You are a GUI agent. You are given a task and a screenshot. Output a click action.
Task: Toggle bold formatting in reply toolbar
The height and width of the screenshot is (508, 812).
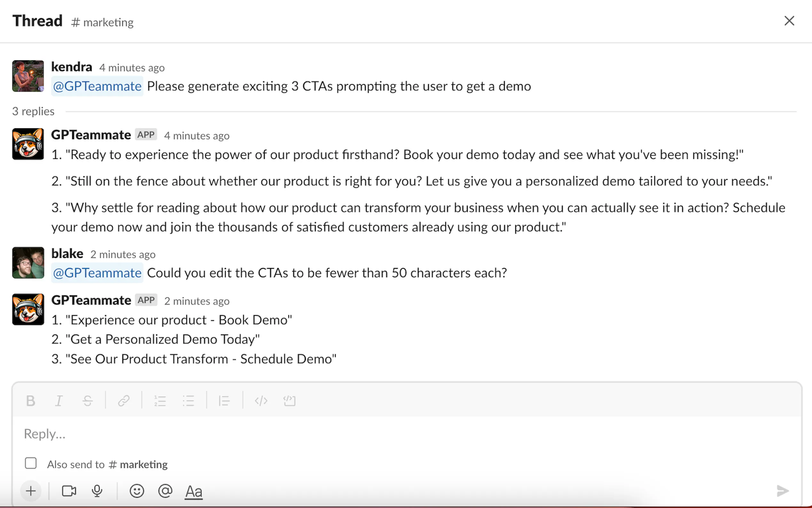pyautogui.click(x=31, y=401)
